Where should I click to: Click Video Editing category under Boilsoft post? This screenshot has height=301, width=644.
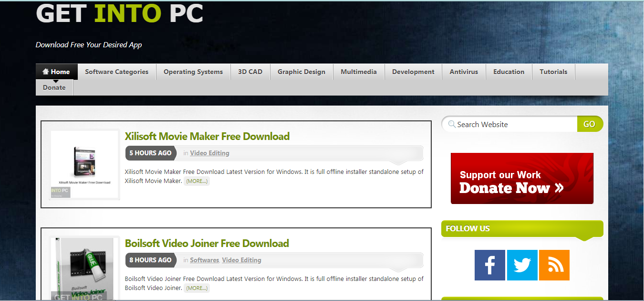point(242,260)
